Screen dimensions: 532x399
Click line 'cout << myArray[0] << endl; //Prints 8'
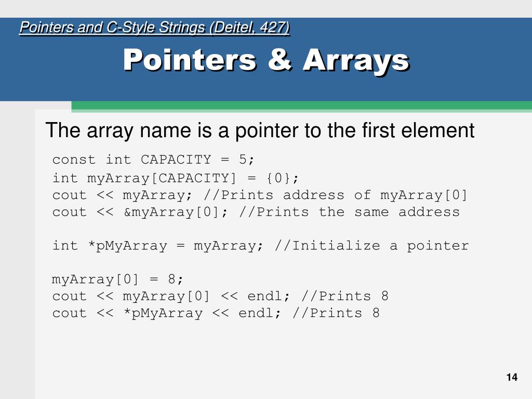[220, 296]
